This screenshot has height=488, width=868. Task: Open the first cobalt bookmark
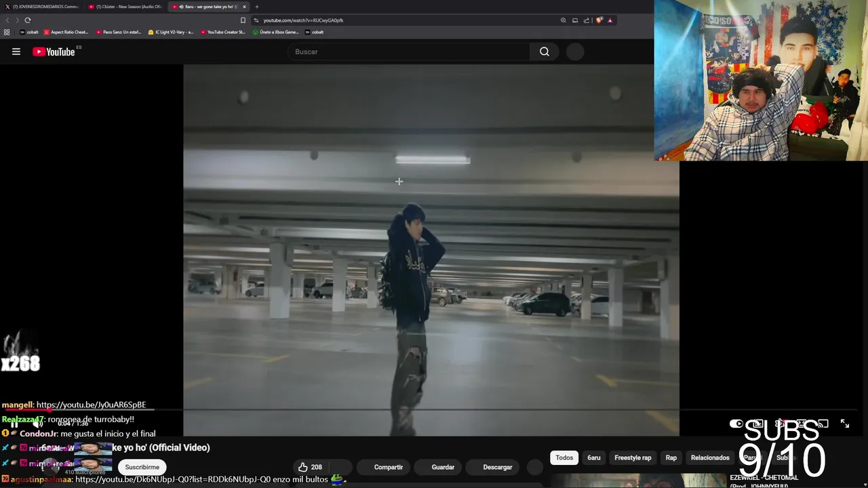[x=28, y=32]
